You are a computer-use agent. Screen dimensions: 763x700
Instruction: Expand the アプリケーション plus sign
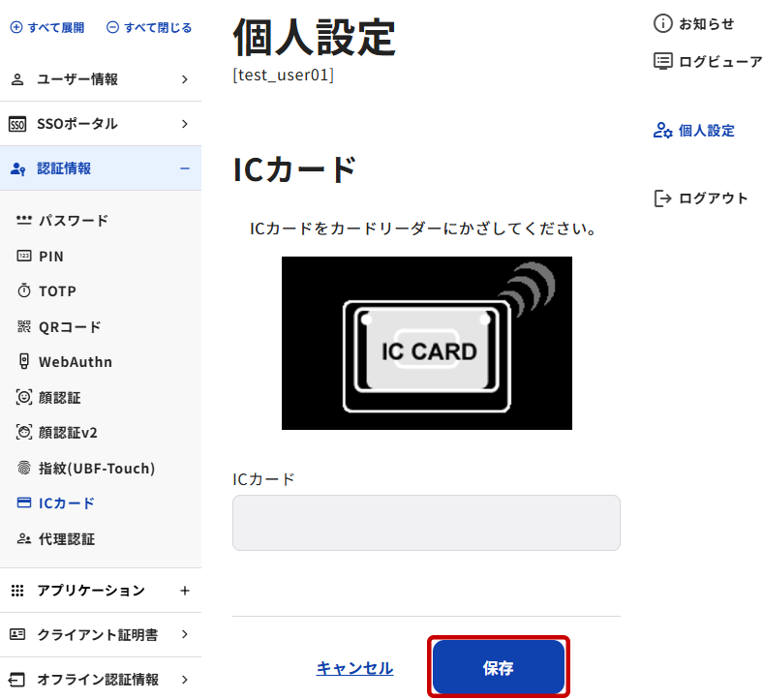185,591
